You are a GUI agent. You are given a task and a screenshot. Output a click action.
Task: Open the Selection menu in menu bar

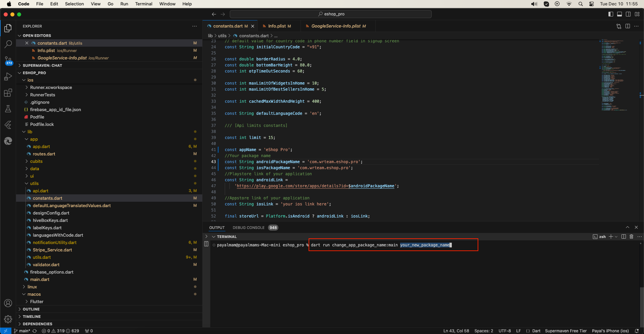point(74,4)
